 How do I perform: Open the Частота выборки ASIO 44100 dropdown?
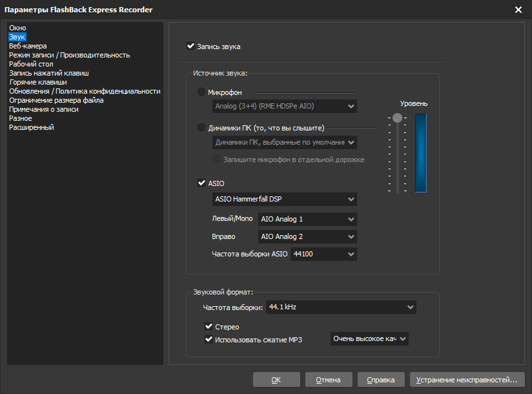[x=323, y=254]
